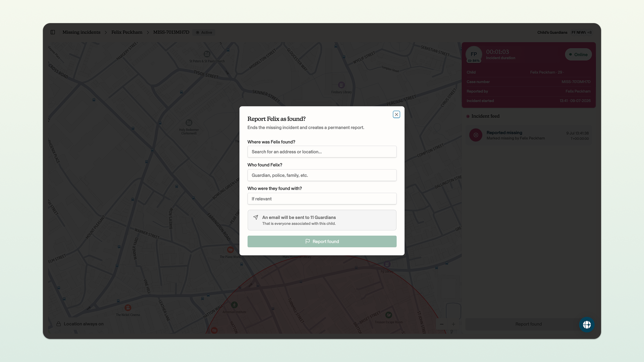Click the 84% battery indicator
The image size is (644, 362).
tap(474, 61)
